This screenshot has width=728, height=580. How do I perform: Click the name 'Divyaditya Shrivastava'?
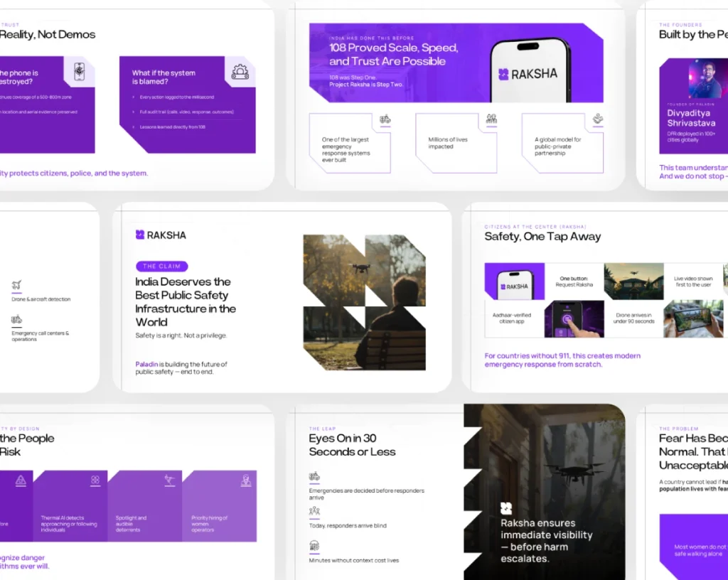click(691, 118)
